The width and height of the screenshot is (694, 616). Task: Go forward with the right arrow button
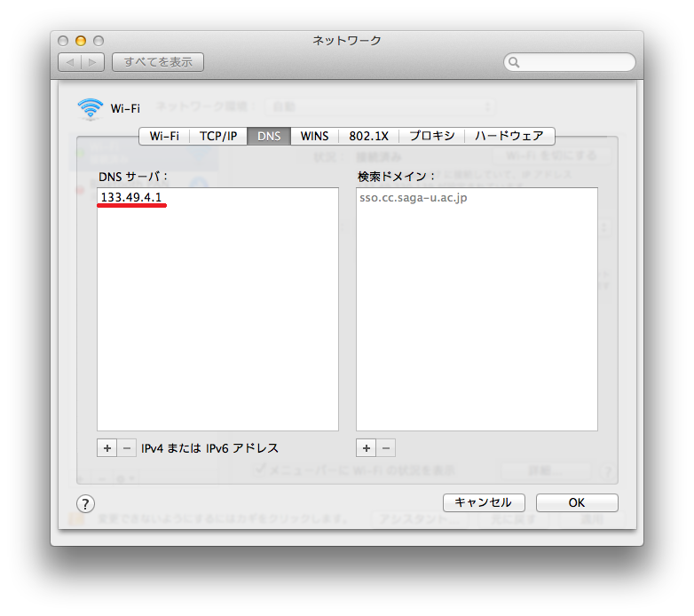click(x=93, y=62)
